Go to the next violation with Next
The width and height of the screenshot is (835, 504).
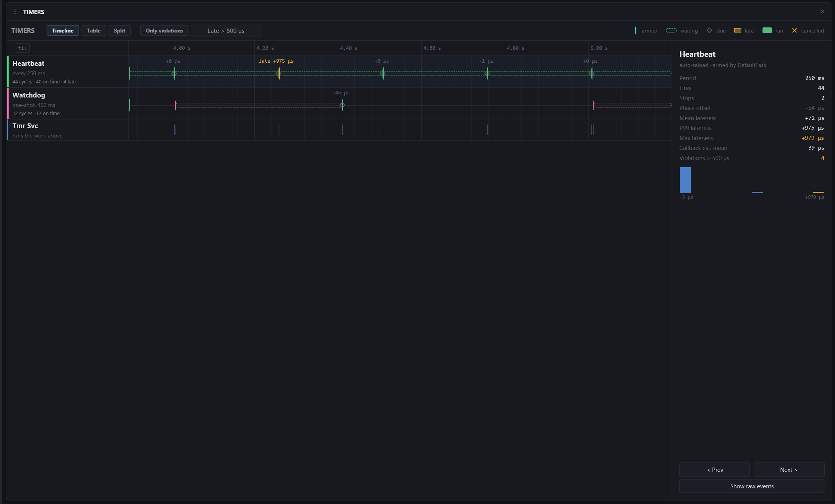789,470
